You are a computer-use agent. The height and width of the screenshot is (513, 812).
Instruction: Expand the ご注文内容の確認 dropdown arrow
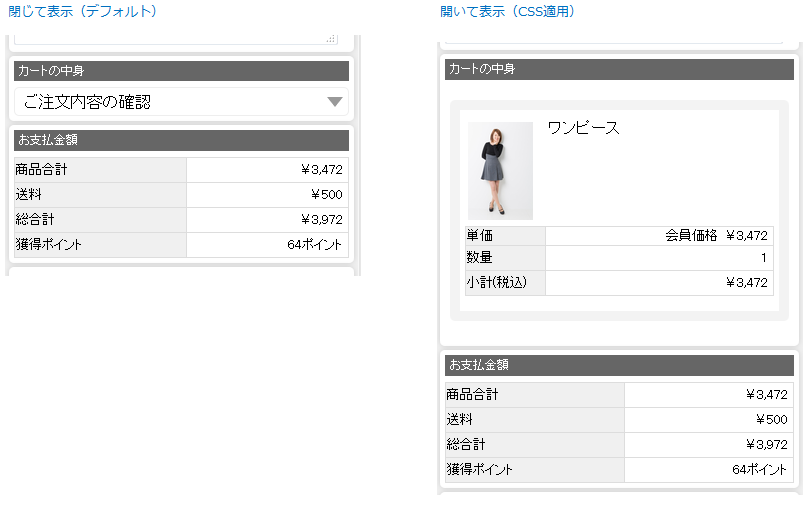pos(335,101)
